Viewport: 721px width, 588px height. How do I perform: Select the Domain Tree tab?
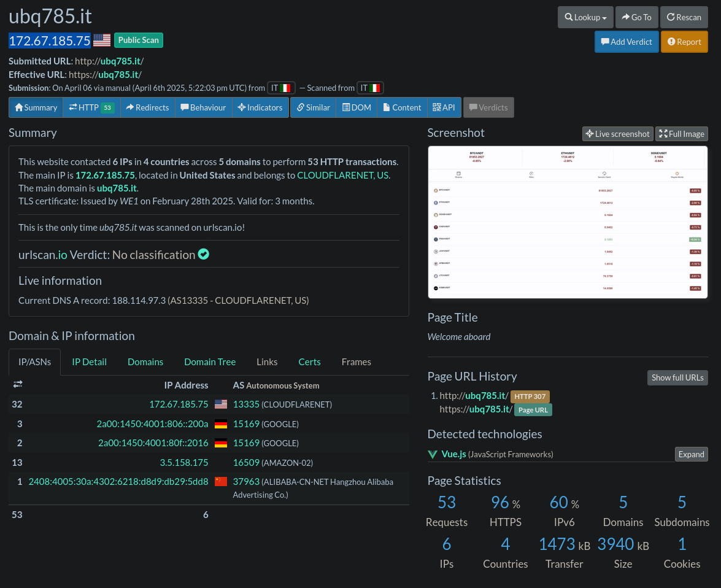(x=210, y=362)
